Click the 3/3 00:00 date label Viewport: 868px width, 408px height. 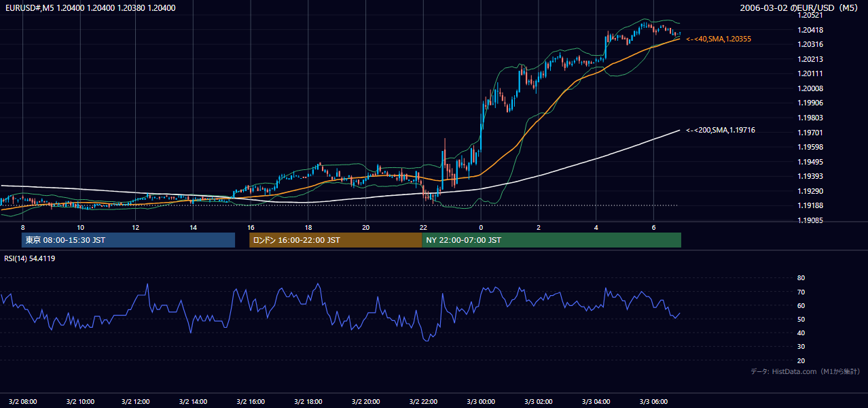[481, 401]
